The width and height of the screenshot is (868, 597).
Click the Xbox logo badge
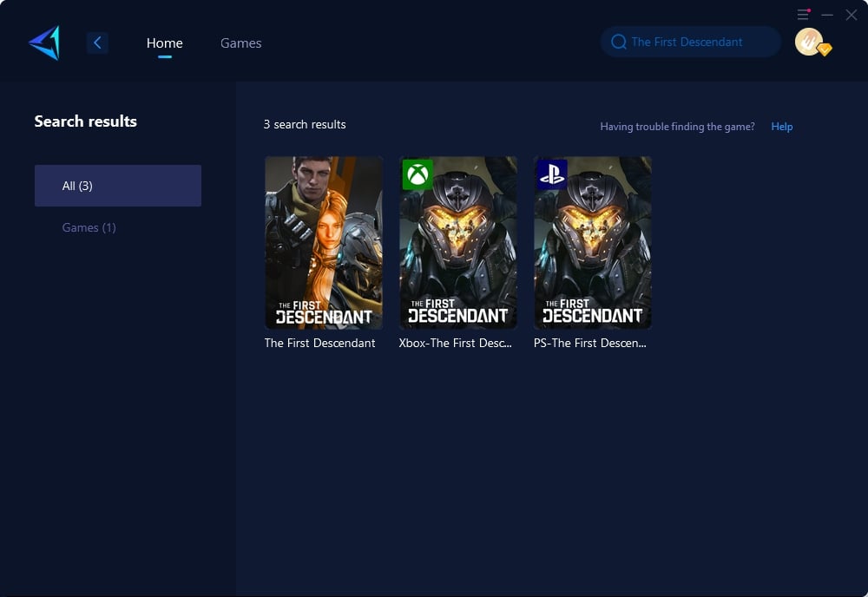418,174
